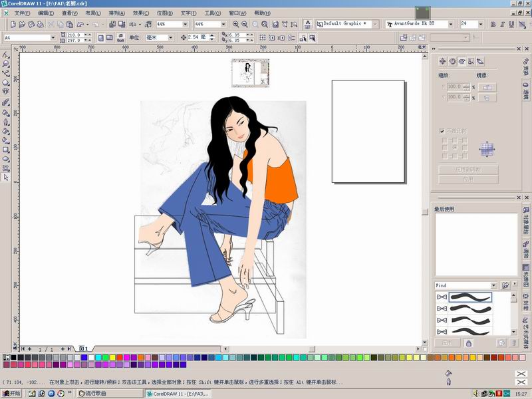Open the Find dropdown in Artistic Media docker
Image resolution: width=532 pixels, height=399 pixels.
pyautogui.click(x=493, y=285)
